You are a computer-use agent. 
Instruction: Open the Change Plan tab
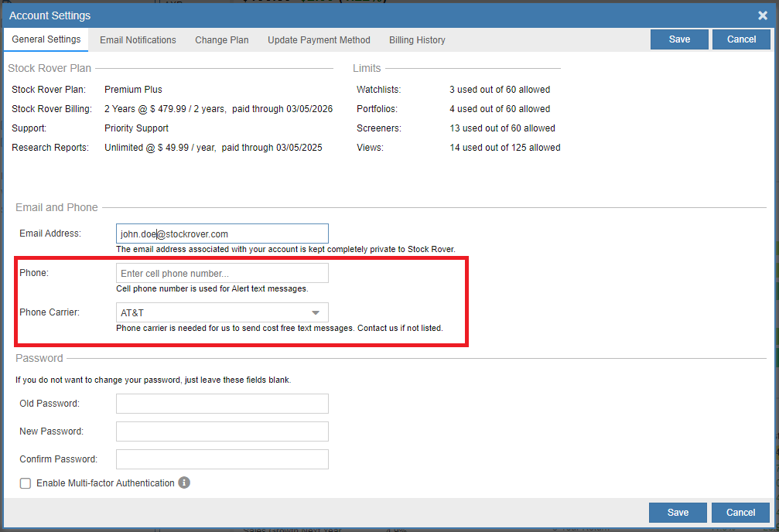pos(221,39)
